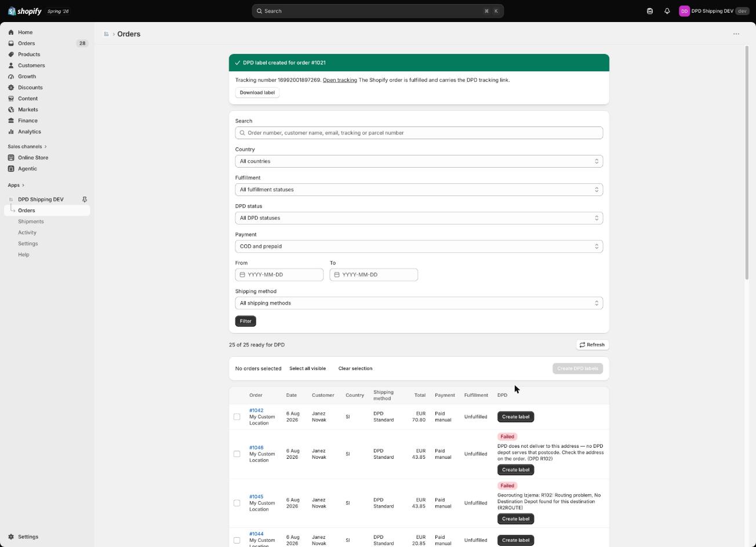Image resolution: width=756 pixels, height=547 pixels.
Task: Tick the checkbox for order #1044
Action: pos(237,541)
